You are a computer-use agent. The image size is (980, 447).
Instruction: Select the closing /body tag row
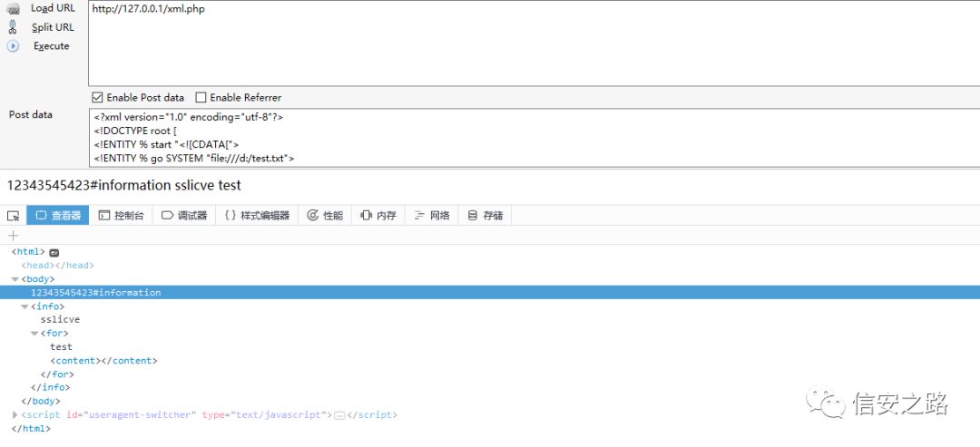click(41, 402)
